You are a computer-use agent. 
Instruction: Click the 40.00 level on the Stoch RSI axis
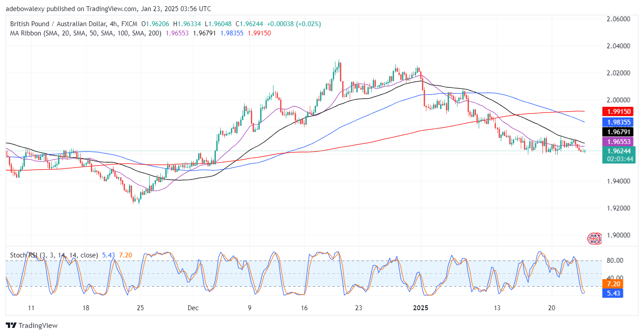(614, 277)
